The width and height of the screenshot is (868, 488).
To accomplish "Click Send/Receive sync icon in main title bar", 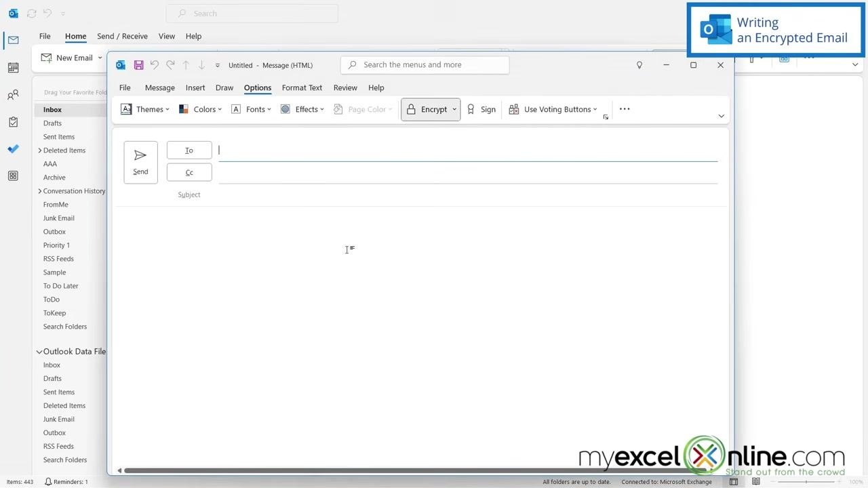I will click(x=31, y=14).
